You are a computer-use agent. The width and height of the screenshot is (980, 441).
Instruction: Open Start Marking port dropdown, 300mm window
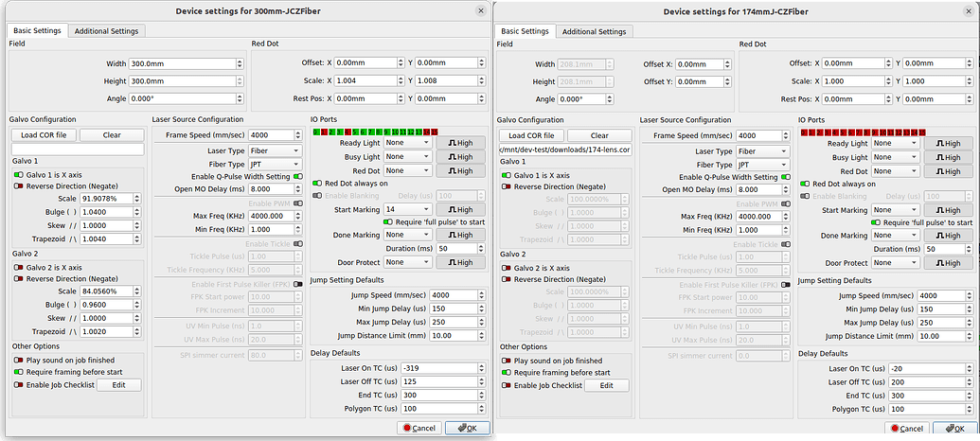tap(407, 209)
